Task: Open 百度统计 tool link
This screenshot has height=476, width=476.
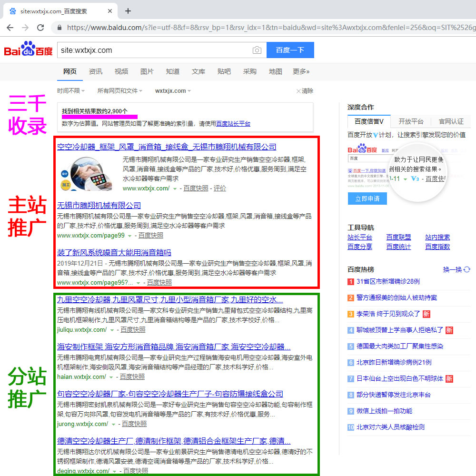Action: 398,247
